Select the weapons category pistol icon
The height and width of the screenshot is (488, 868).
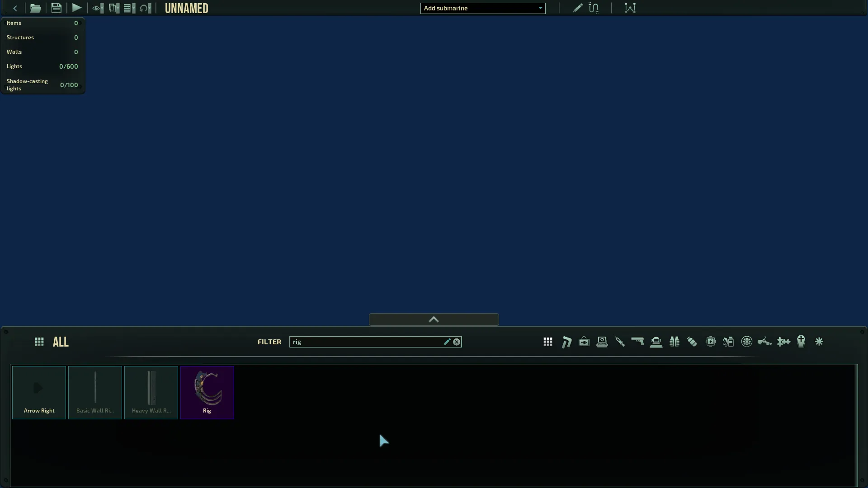[637, 342]
